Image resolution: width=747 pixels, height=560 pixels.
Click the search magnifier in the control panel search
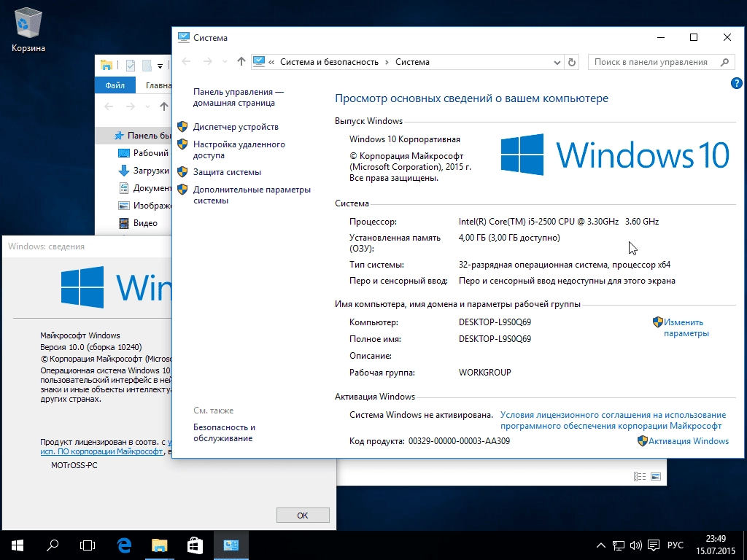tap(724, 62)
